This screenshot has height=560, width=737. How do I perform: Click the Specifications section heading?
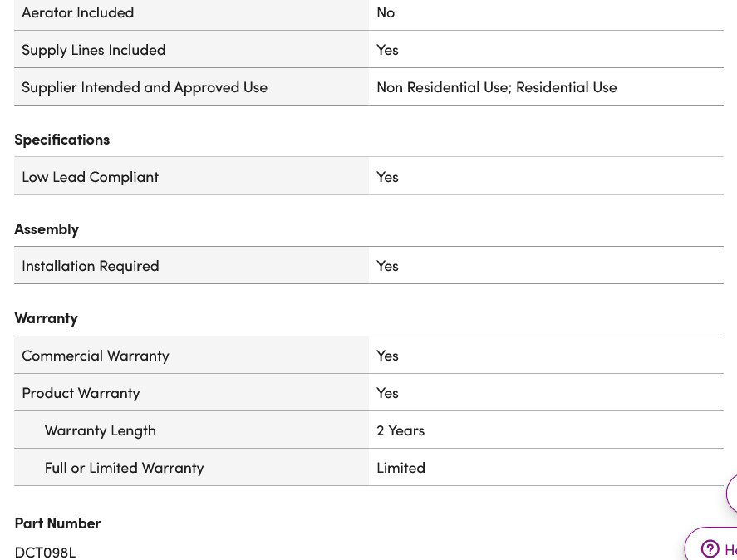[62, 140]
